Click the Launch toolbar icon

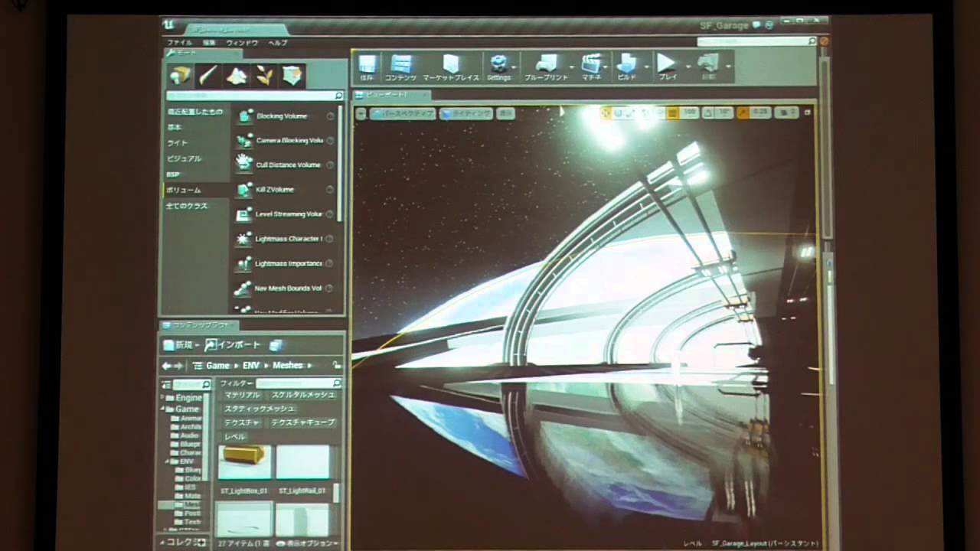pyautogui.click(x=709, y=64)
